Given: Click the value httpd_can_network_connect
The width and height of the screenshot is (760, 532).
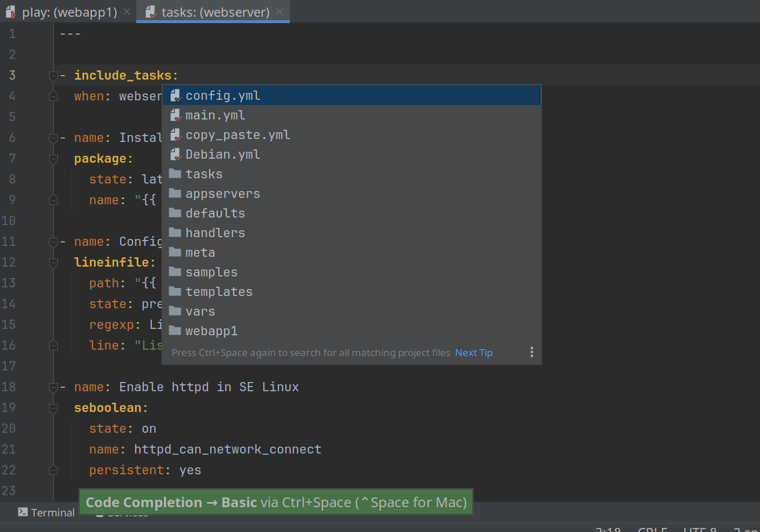Looking at the screenshot, I should [228, 449].
